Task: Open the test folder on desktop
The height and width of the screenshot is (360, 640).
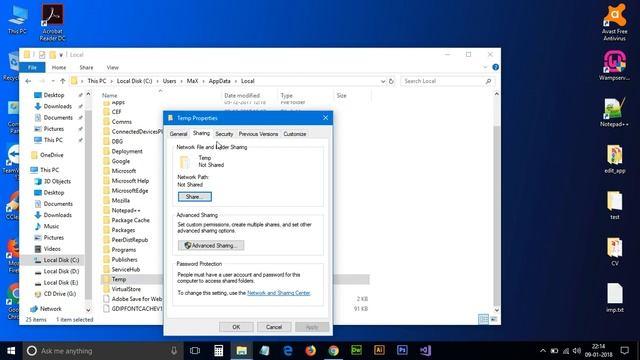Action: 615,205
